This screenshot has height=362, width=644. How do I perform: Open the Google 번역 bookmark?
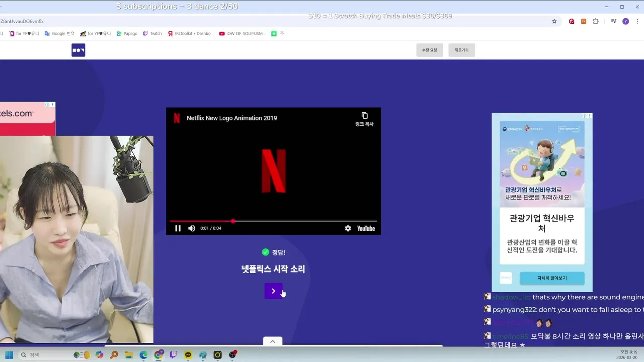(x=59, y=33)
